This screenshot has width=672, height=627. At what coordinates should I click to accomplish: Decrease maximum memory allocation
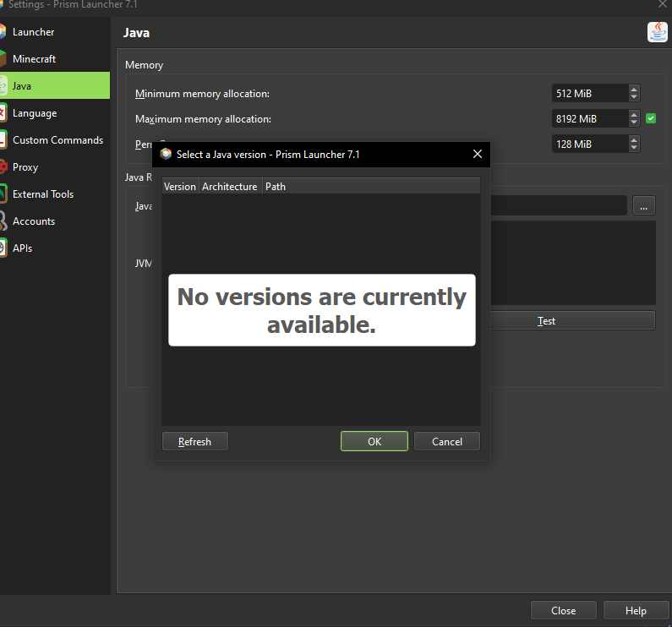coord(634,123)
